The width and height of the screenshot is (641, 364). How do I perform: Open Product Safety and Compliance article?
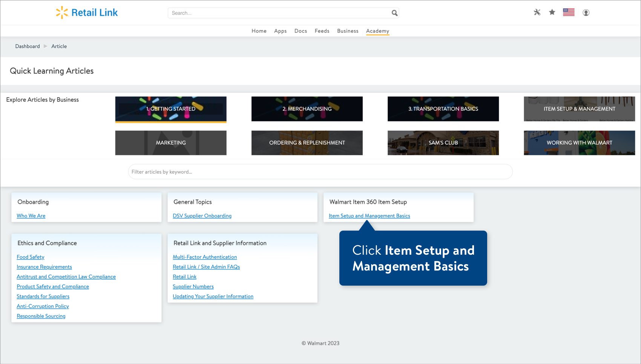[53, 286]
